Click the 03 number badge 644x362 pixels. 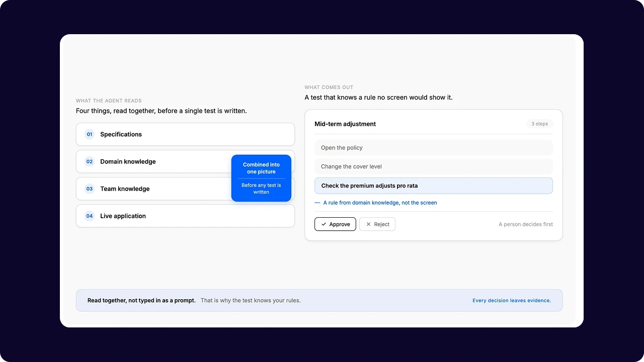[90, 189]
